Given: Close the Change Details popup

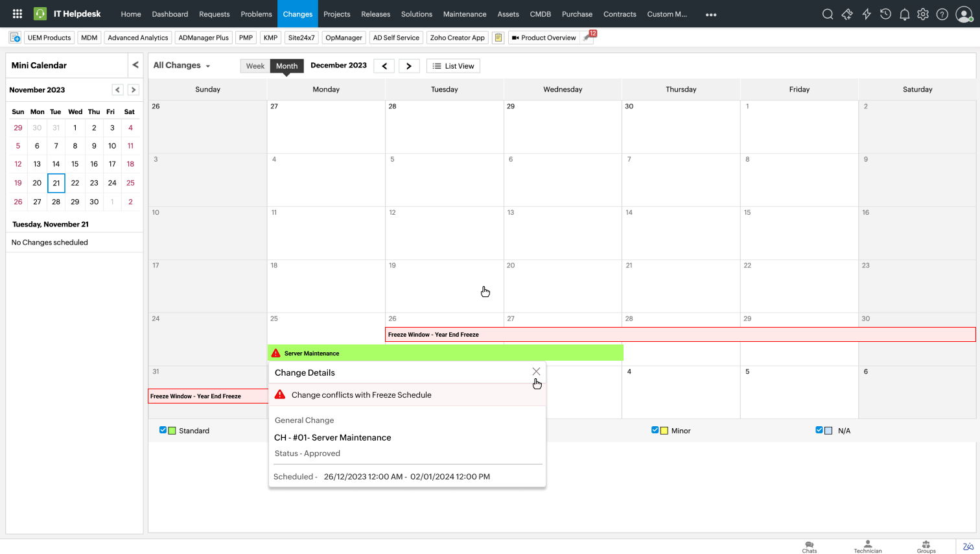Looking at the screenshot, I should 536,372.
